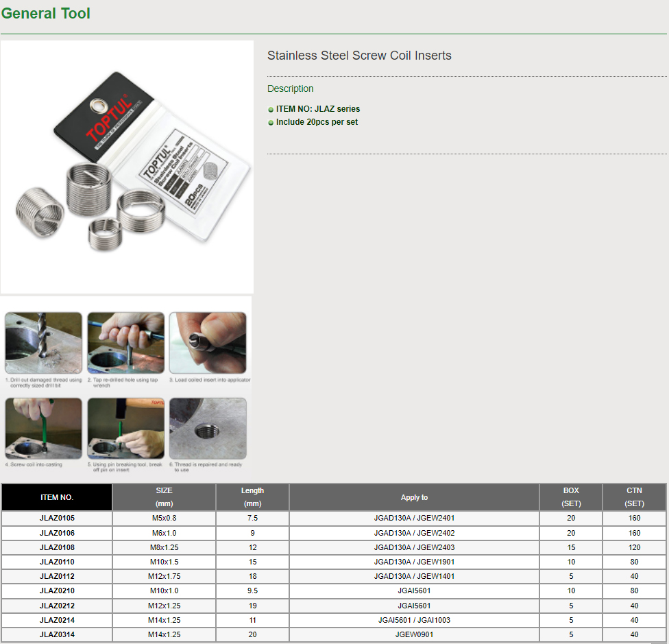The image size is (669, 644).
Task: Click item number JLAZ0110
Action: (57, 562)
